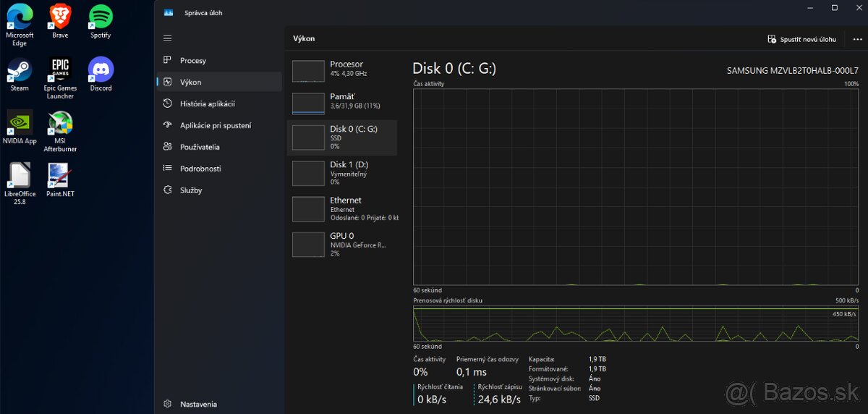Image resolution: width=868 pixels, height=414 pixels.
Task: Click the Podrobnosti list icon
Action: point(167,169)
